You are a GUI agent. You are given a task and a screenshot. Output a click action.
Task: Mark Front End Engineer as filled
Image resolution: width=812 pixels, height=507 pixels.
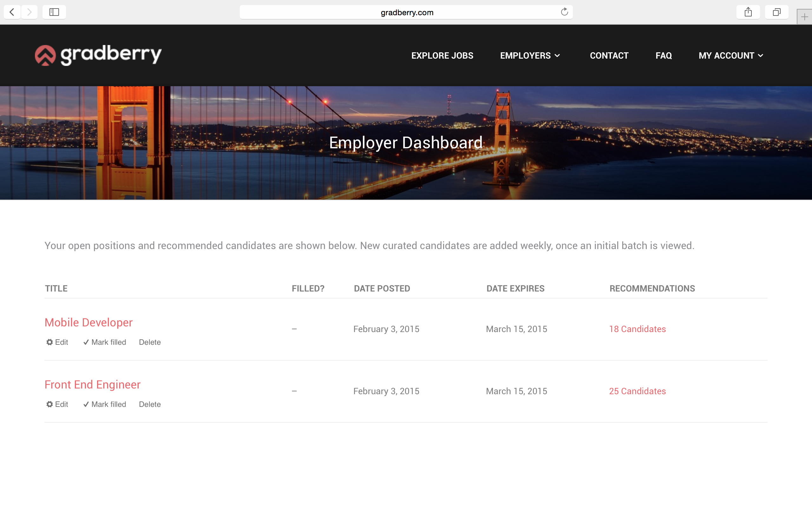pyautogui.click(x=105, y=404)
